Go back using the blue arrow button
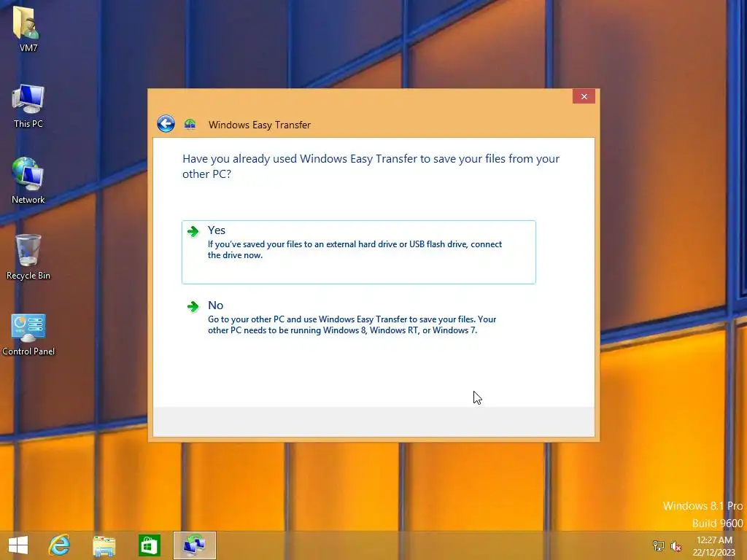This screenshot has width=747, height=560. click(x=166, y=124)
